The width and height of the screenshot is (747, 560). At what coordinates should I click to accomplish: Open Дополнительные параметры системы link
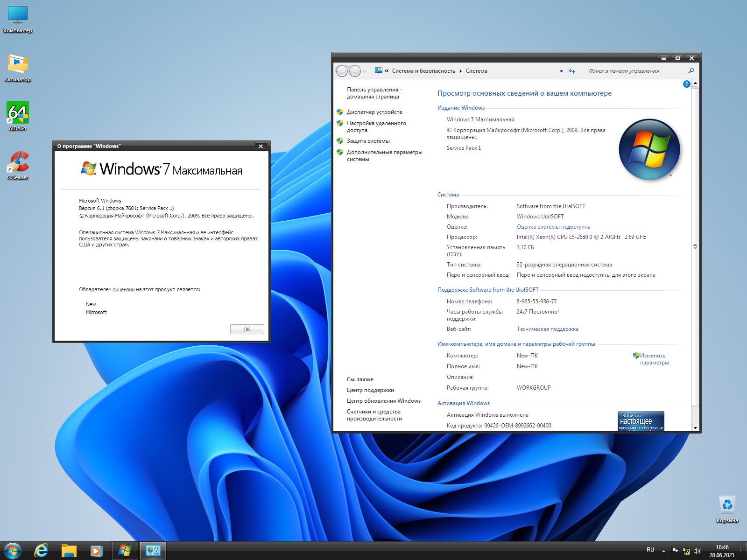click(x=384, y=155)
